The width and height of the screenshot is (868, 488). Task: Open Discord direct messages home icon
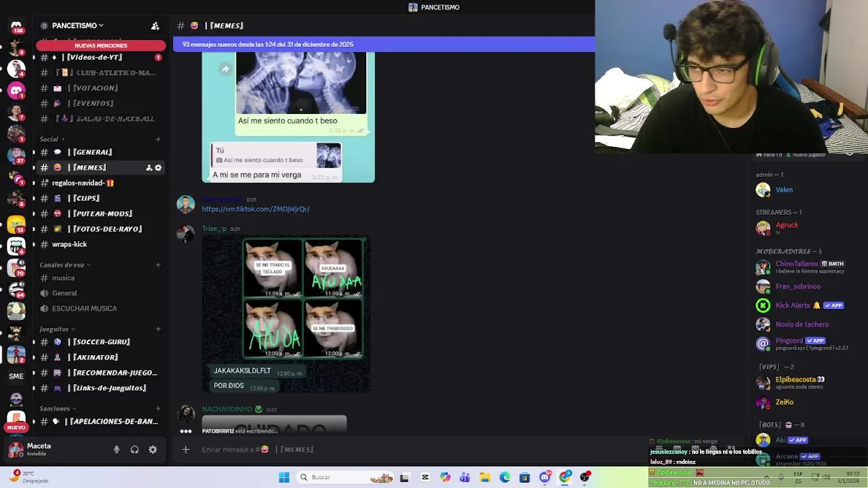[16, 26]
